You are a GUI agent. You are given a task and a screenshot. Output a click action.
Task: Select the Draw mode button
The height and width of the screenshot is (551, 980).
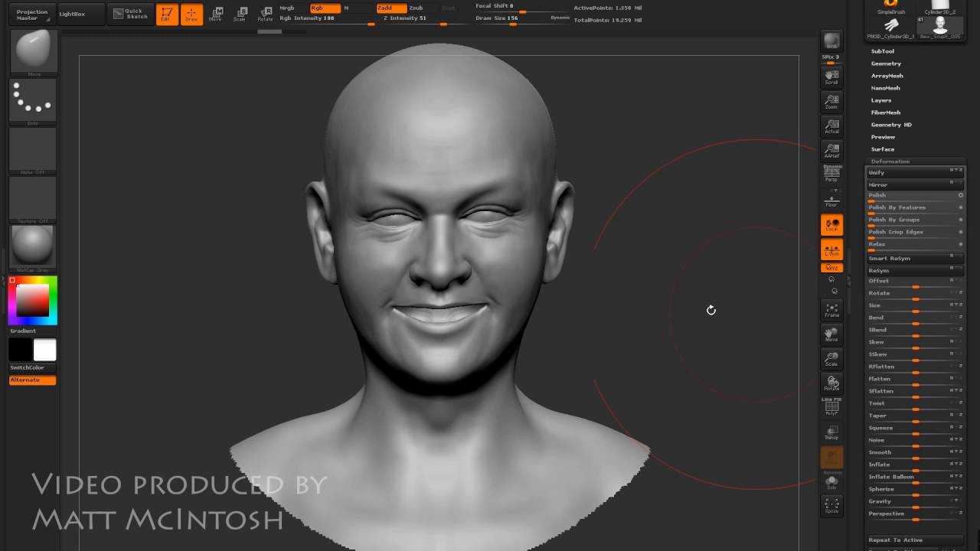[191, 15]
